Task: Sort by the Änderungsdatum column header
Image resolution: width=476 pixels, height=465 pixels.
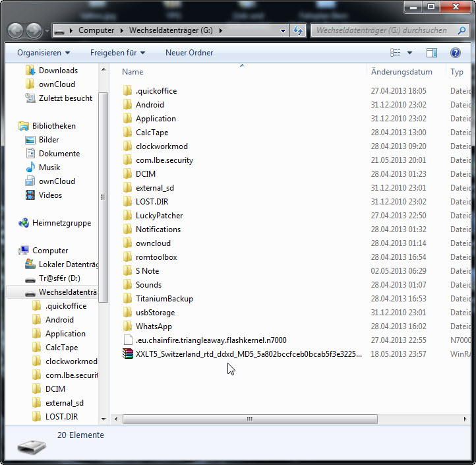Action: pos(402,72)
